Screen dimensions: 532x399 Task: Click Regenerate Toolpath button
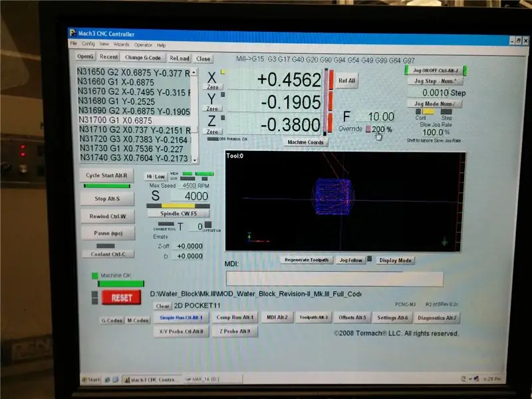click(307, 260)
